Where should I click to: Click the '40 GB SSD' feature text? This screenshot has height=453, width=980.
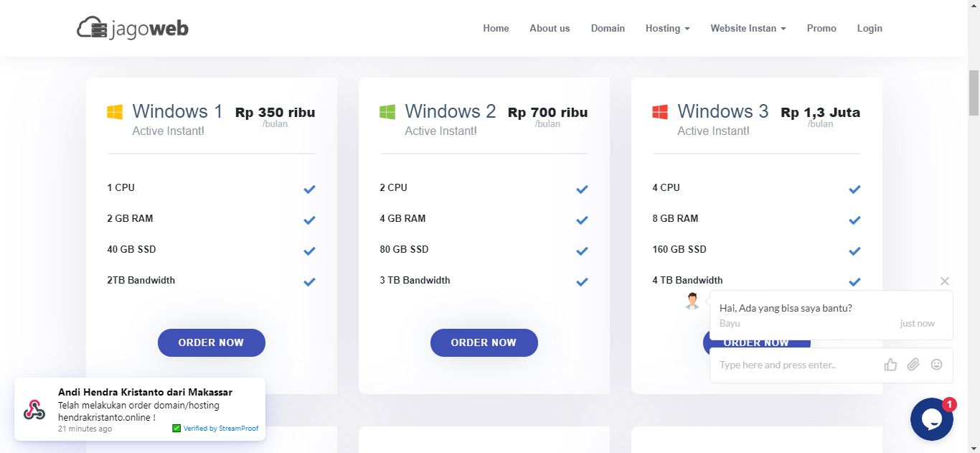pyautogui.click(x=131, y=249)
